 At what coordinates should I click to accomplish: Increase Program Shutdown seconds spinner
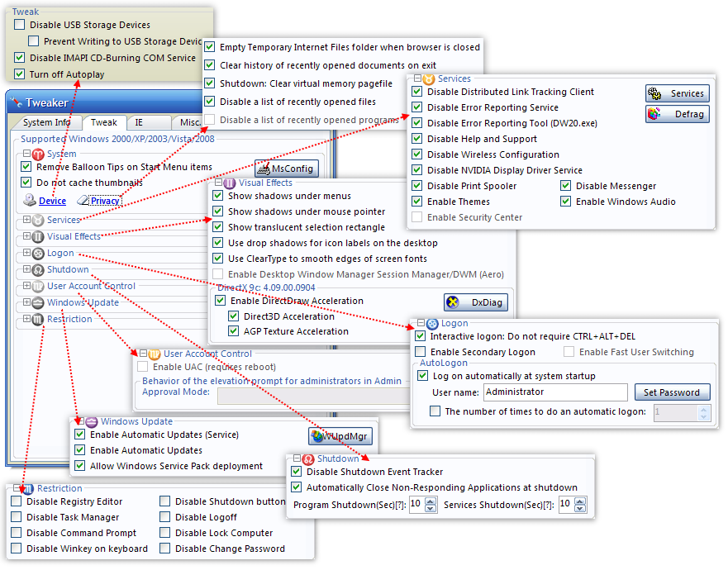pyautogui.click(x=431, y=501)
